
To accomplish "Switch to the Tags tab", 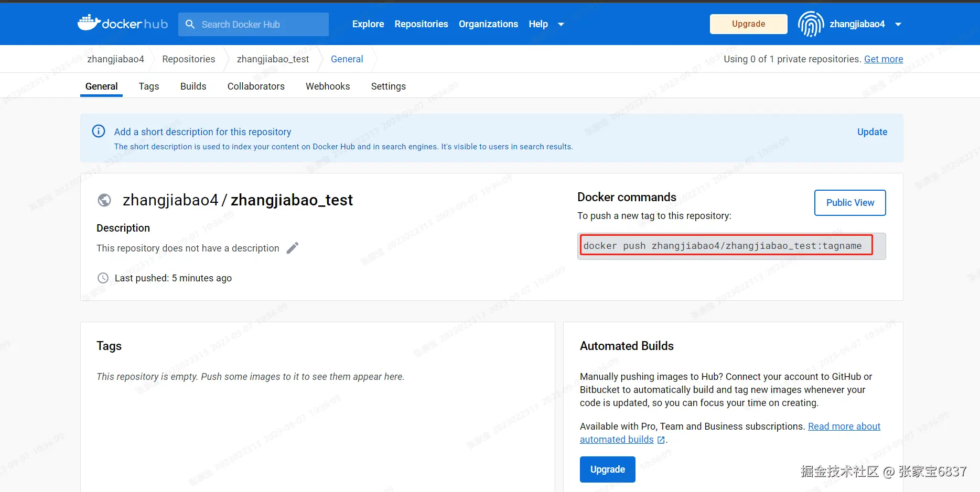I will click(x=149, y=86).
